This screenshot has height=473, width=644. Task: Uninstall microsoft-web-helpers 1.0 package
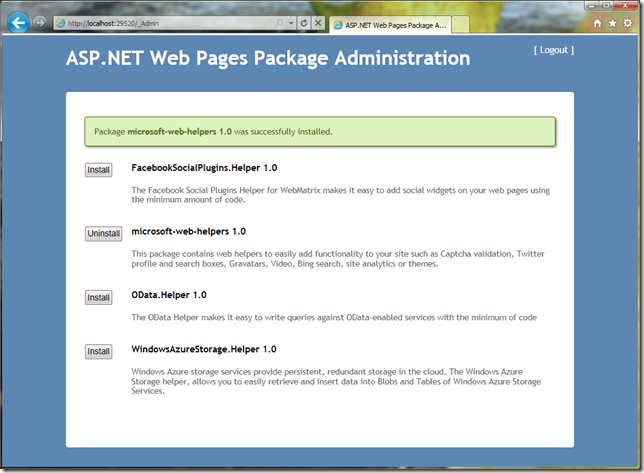tap(104, 234)
